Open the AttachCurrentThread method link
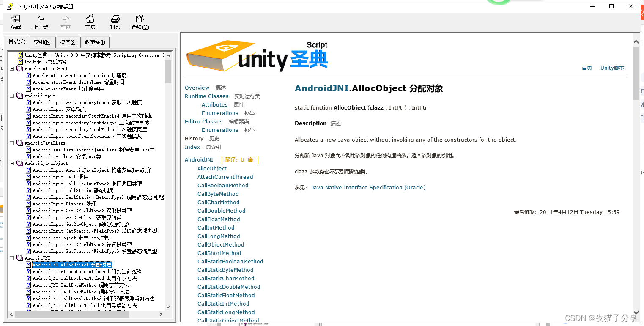The image size is (644, 326). [x=225, y=177]
